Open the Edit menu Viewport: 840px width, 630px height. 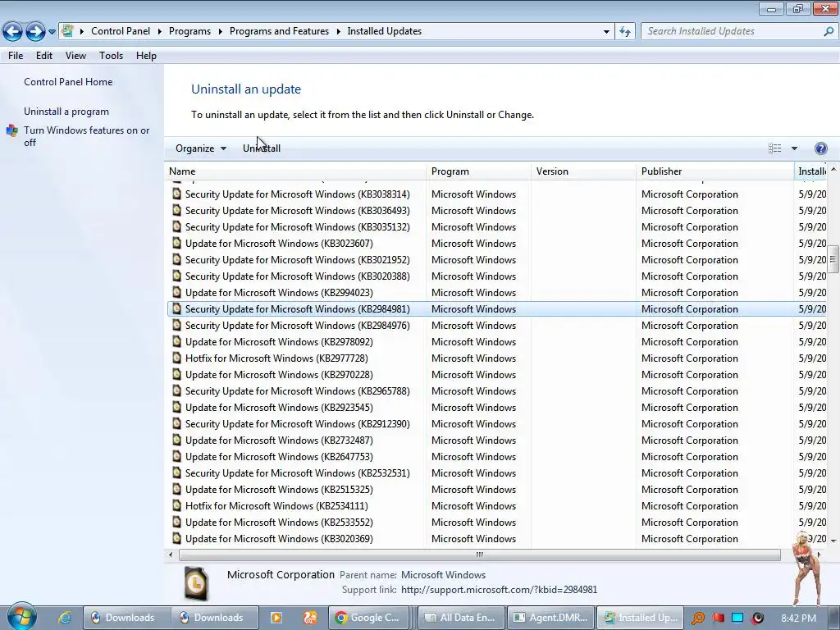point(44,56)
